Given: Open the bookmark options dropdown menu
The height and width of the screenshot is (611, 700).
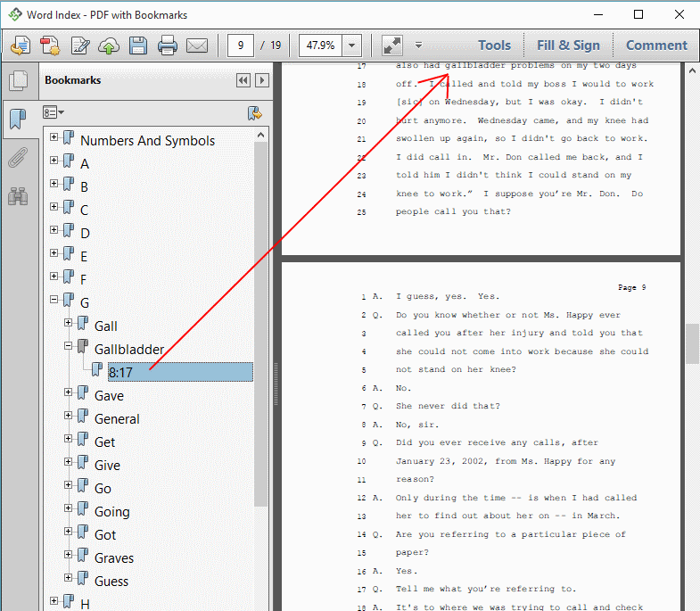Looking at the screenshot, I should pos(54,113).
